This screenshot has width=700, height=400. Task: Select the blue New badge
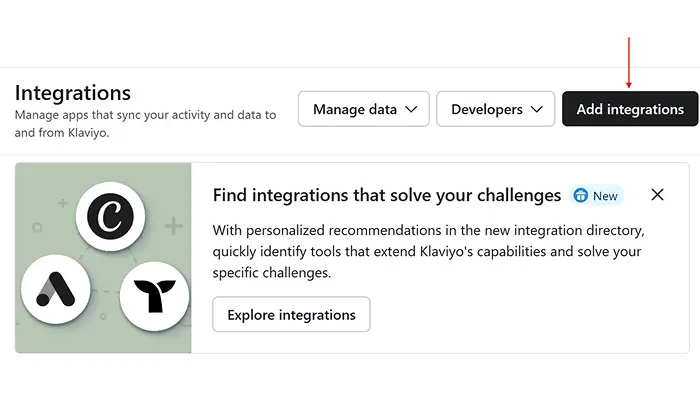click(596, 195)
